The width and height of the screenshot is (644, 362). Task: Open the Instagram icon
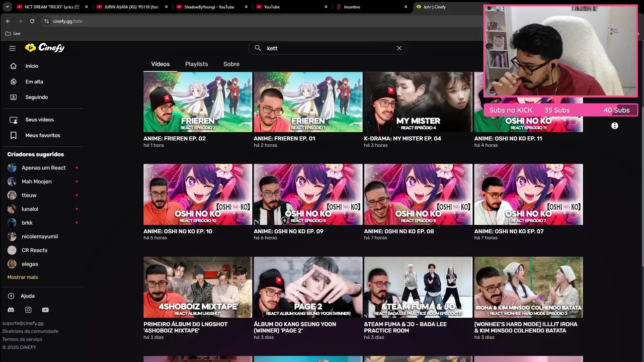click(x=28, y=310)
